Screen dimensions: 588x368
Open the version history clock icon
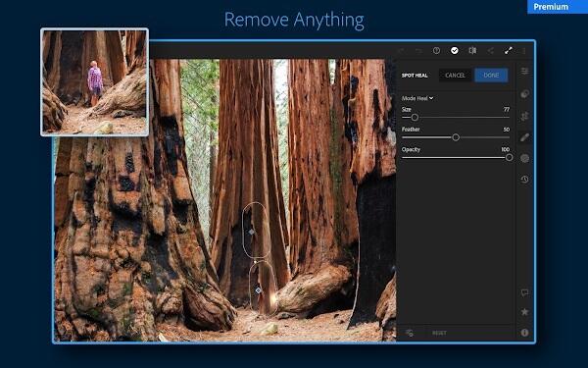point(524,180)
